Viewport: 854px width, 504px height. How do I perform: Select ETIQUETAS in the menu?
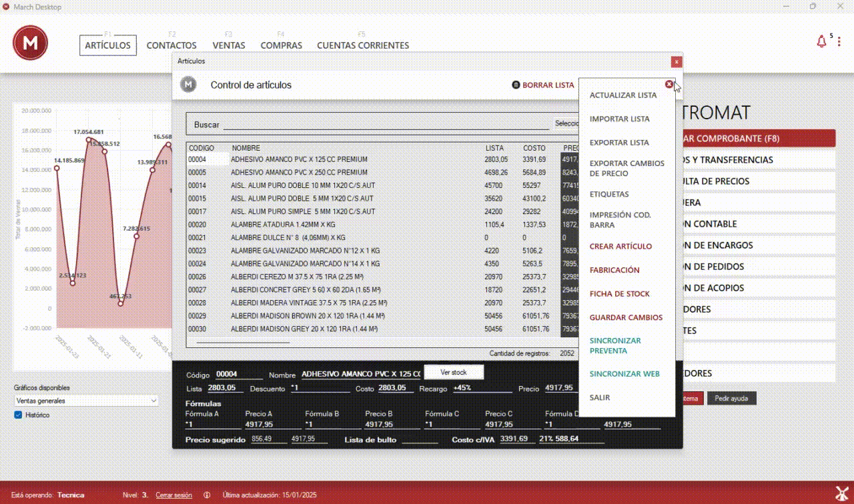[x=609, y=195]
